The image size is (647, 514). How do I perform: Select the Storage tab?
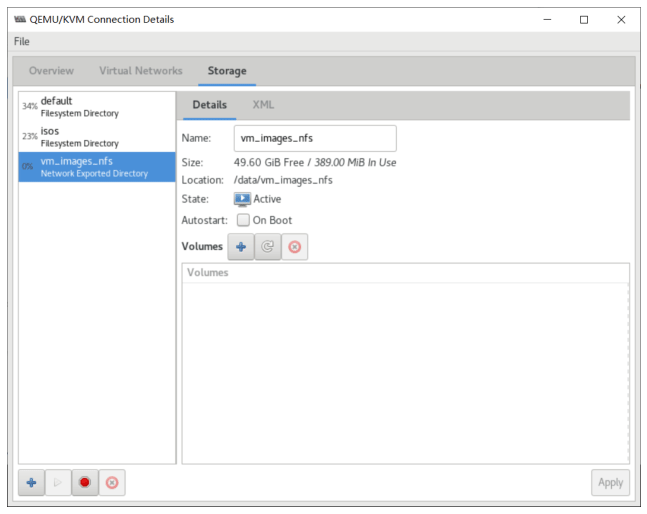227,71
